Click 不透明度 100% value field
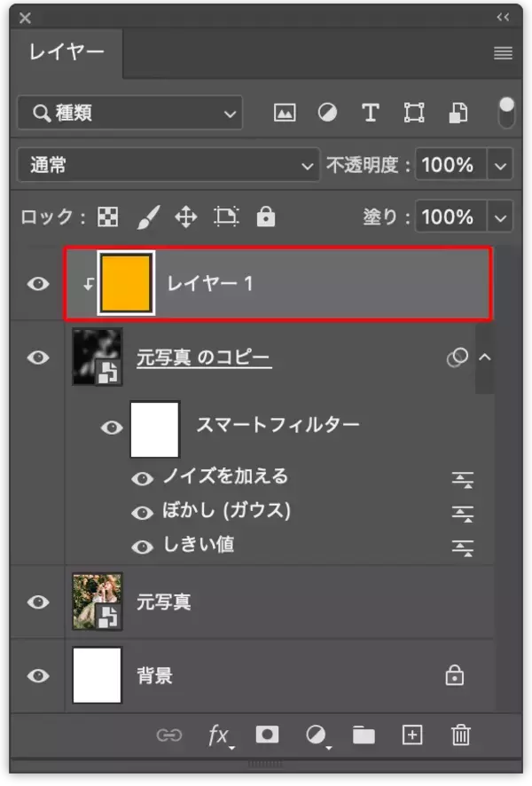This screenshot has height=786, width=532. click(x=450, y=165)
